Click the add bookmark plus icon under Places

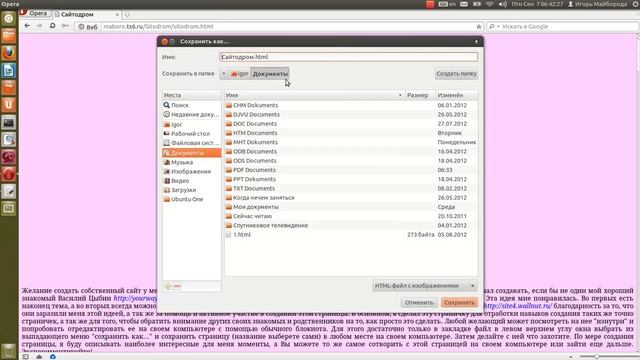(x=168, y=286)
